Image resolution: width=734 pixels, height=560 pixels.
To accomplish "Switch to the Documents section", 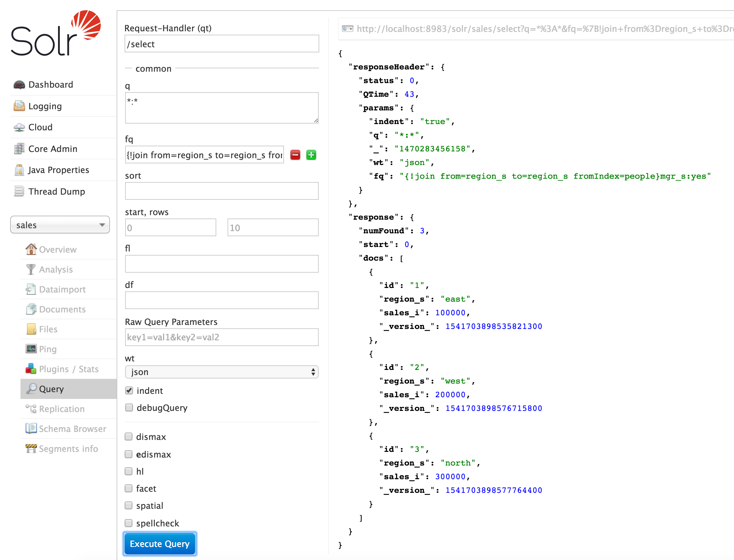I will [62, 309].
